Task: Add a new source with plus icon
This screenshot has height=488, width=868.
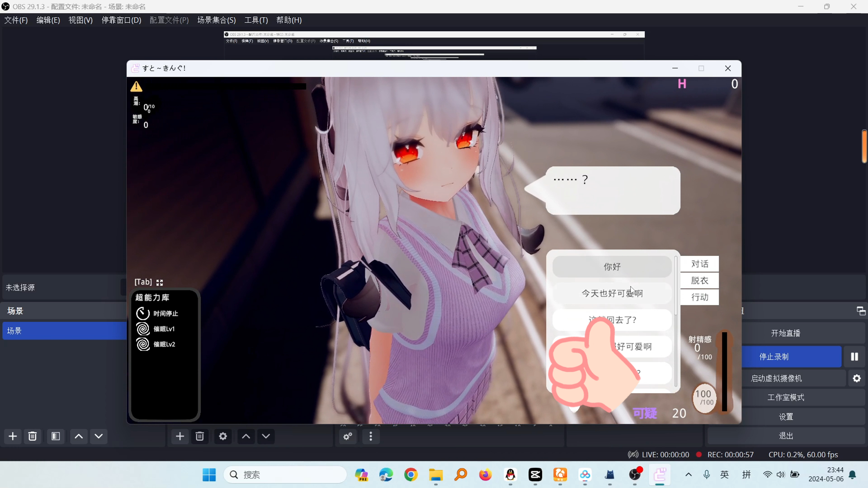Action: coord(180,436)
